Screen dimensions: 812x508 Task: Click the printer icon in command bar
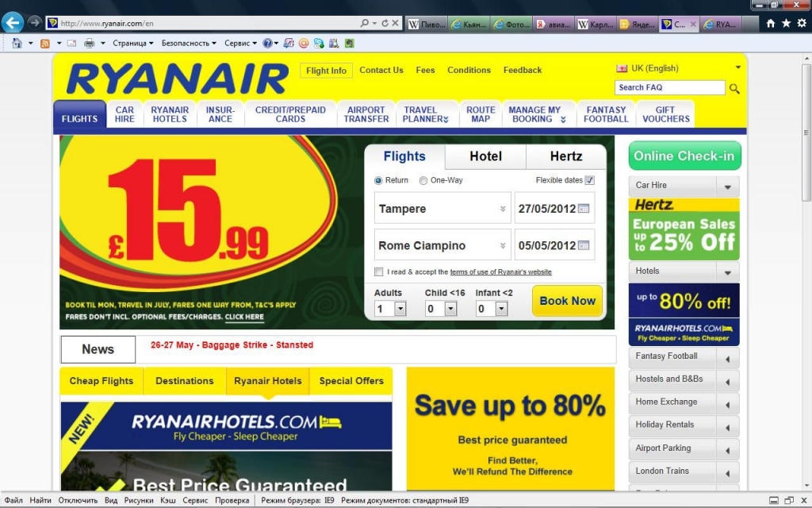tap(89, 43)
